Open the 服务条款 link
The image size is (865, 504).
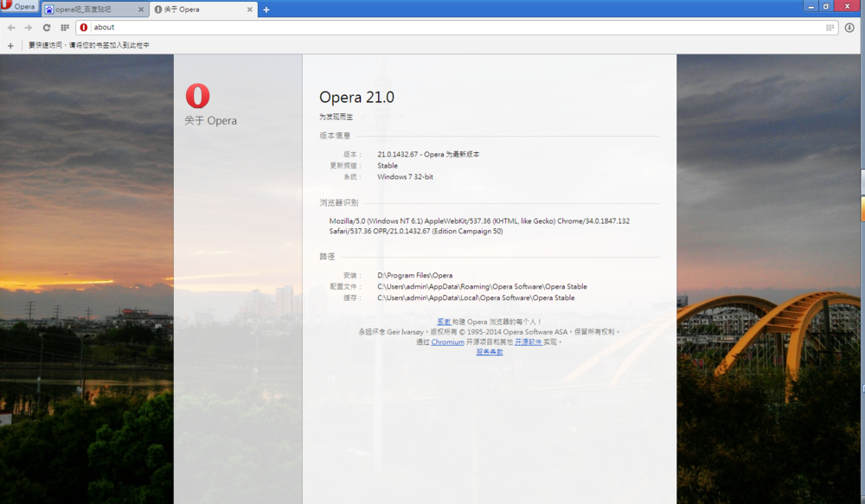[x=490, y=352]
